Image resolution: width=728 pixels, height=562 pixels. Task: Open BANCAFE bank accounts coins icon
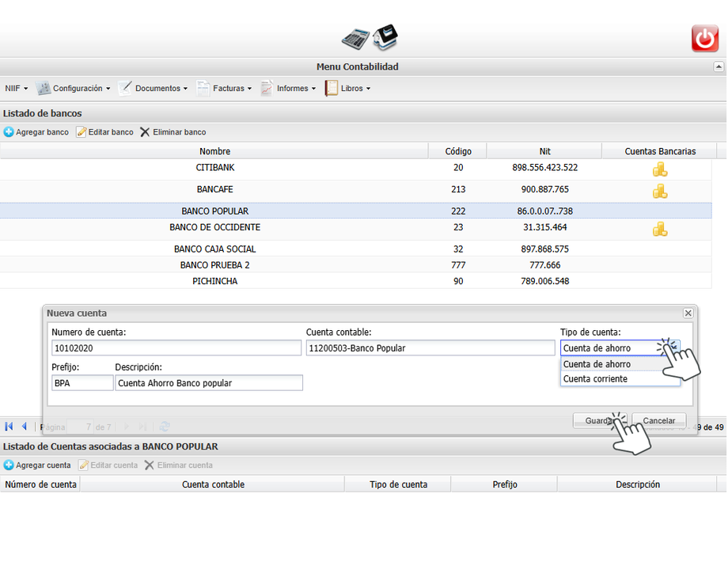(659, 191)
